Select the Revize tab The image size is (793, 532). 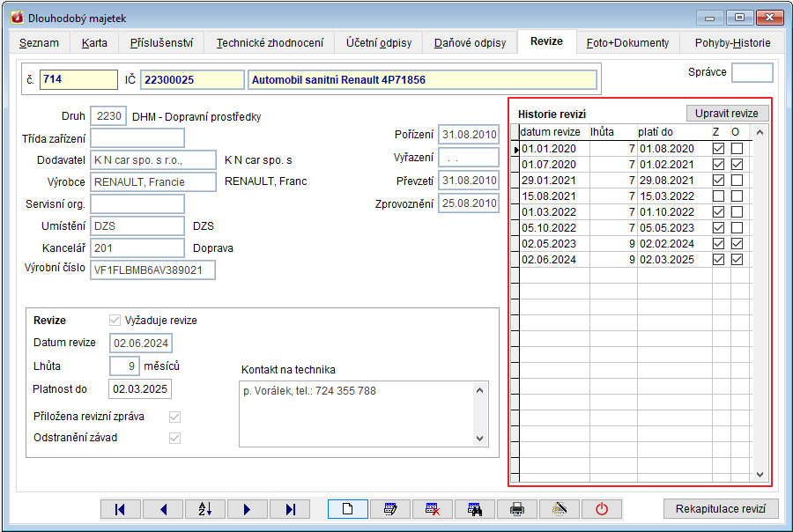coord(546,41)
